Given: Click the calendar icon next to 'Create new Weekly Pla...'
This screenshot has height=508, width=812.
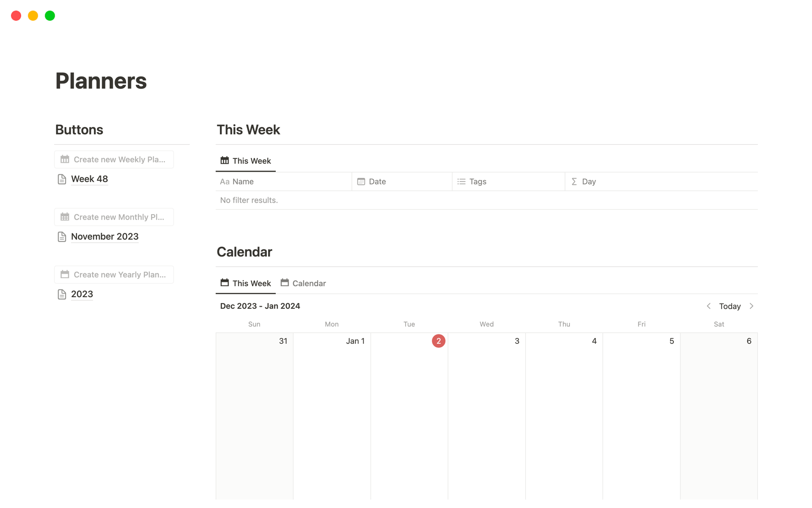Looking at the screenshot, I should click(x=64, y=159).
